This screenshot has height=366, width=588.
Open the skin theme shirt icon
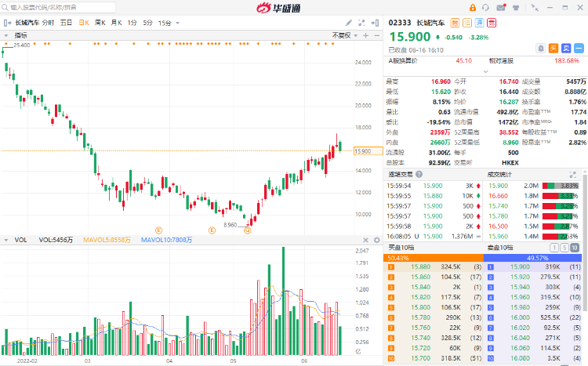tap(516, 8)
